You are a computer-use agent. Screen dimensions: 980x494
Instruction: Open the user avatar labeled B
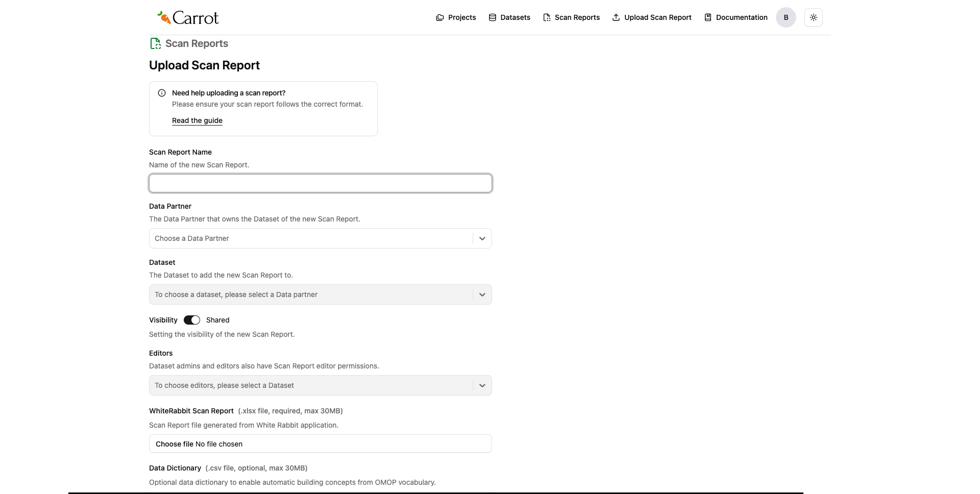(786, 17)
